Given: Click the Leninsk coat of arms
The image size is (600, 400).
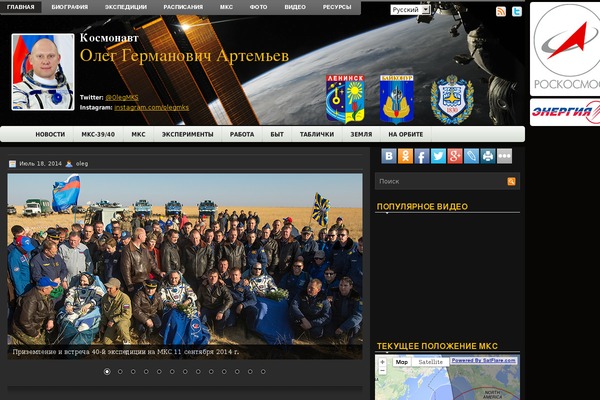Looking at the screenshot, I should pos(345,99).
